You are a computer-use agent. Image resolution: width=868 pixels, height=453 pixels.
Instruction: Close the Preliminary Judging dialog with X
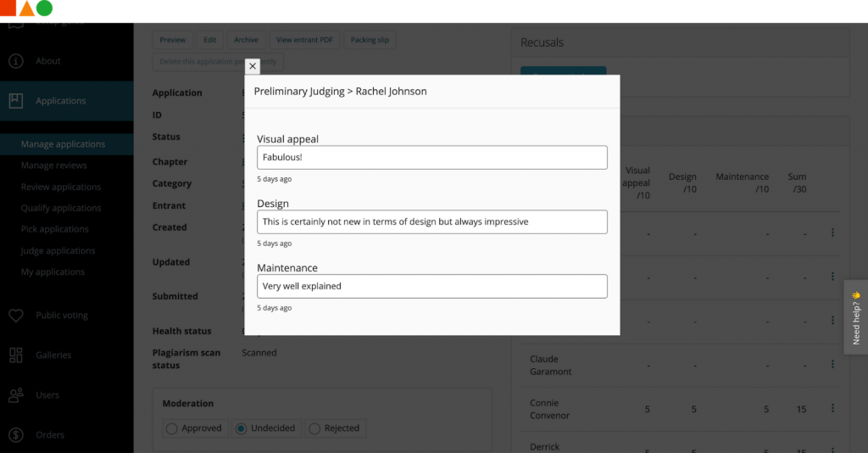(x=253, y=66)
